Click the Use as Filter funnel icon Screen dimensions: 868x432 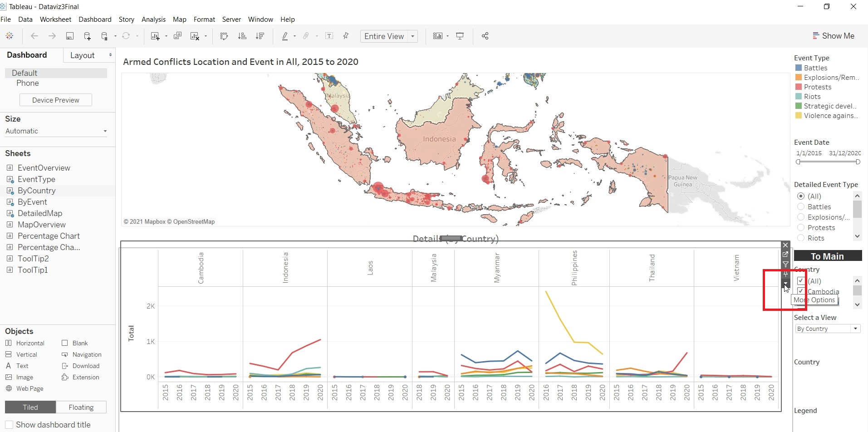(785, 264)
